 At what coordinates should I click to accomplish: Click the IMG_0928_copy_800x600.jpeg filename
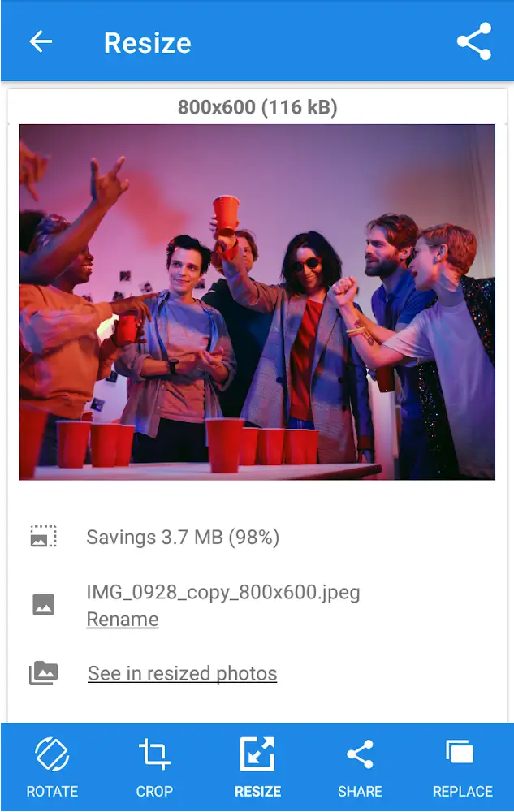223,592
